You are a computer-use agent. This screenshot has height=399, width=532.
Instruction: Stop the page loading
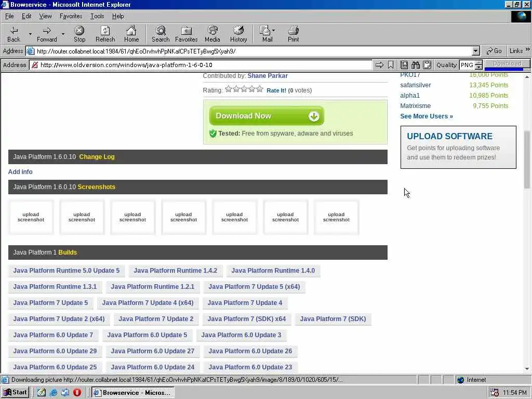[x=79, y=34]
